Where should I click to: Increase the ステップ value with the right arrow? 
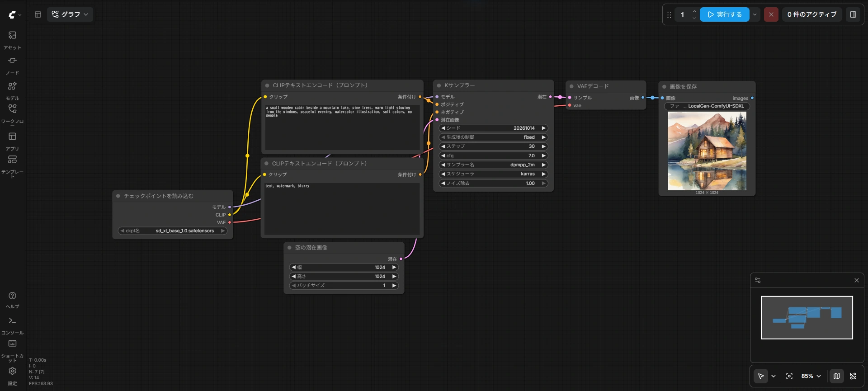click(x=543, y=146)
